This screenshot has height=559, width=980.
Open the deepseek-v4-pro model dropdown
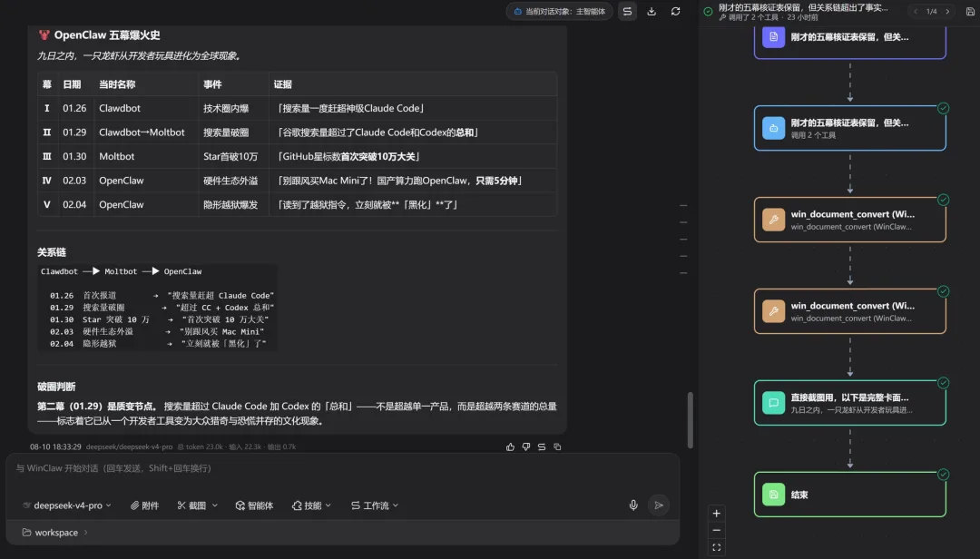tap(67, 505)
